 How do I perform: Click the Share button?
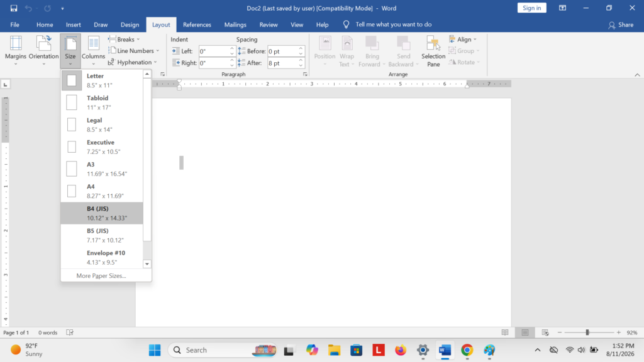621,25
